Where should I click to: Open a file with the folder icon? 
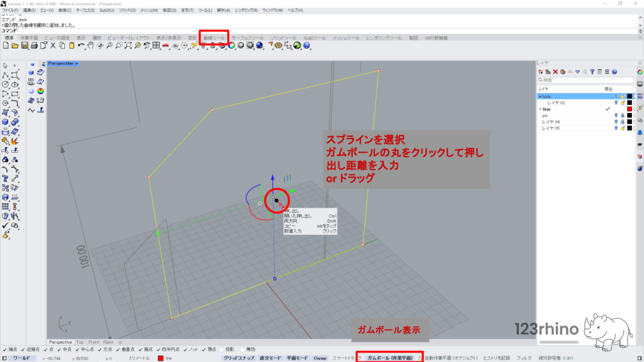pos(15,45)
